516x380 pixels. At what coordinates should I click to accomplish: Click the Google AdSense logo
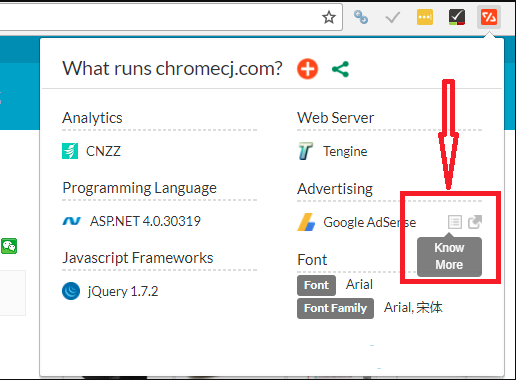pyautogui.click(x=306, y=222)
